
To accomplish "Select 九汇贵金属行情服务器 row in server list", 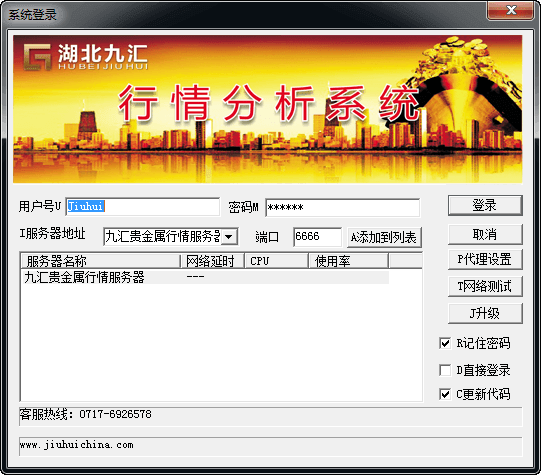I will coord(205,277).
